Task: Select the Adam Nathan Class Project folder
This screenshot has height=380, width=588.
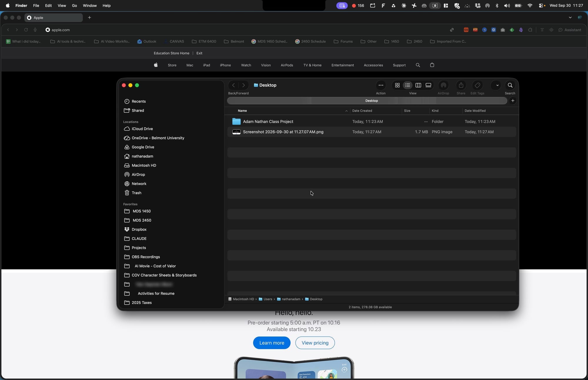Action: coord(372,121)
